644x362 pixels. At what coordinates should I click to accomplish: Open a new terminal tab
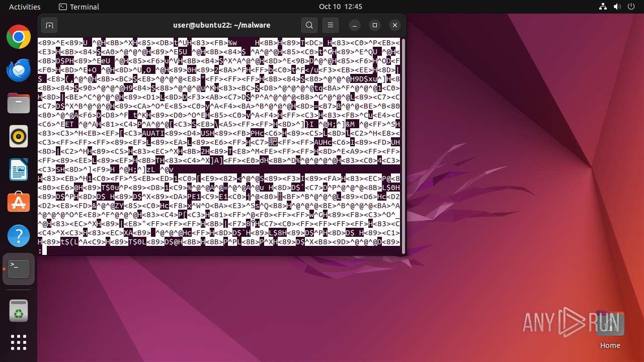tap(49, 25)
